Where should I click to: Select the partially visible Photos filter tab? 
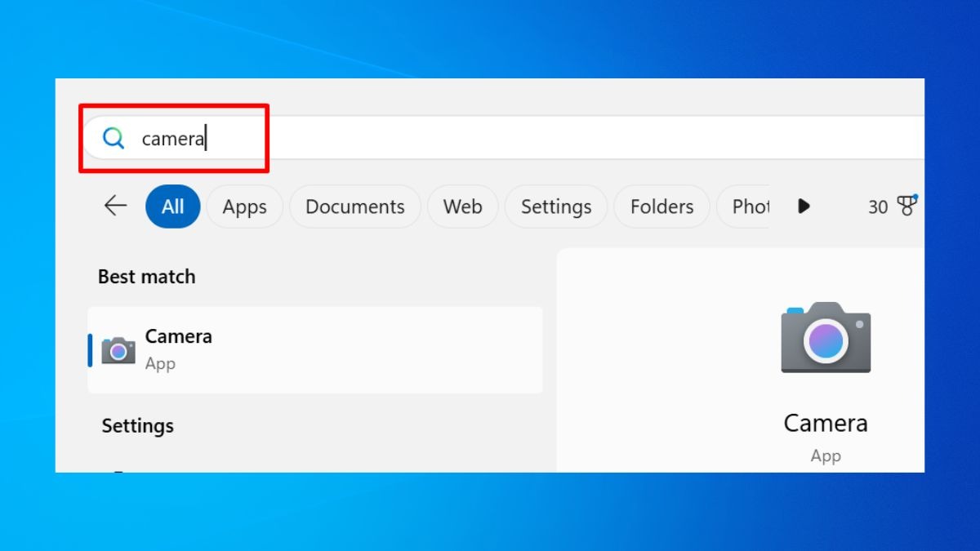tap(743, 207)
